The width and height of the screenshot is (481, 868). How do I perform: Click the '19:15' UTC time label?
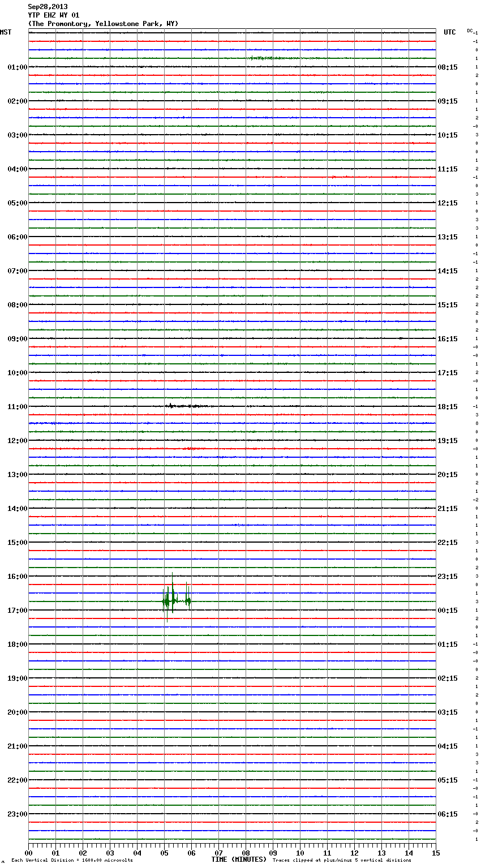(x=448, y=441)
